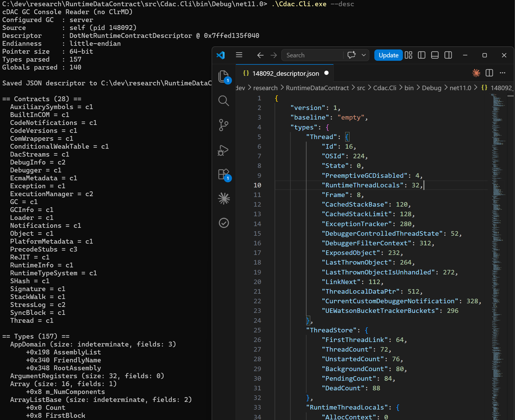Focus the title bar Search field
Viewport: 515px width, 420px height.
pyautogui.click(x=312, y=55)
